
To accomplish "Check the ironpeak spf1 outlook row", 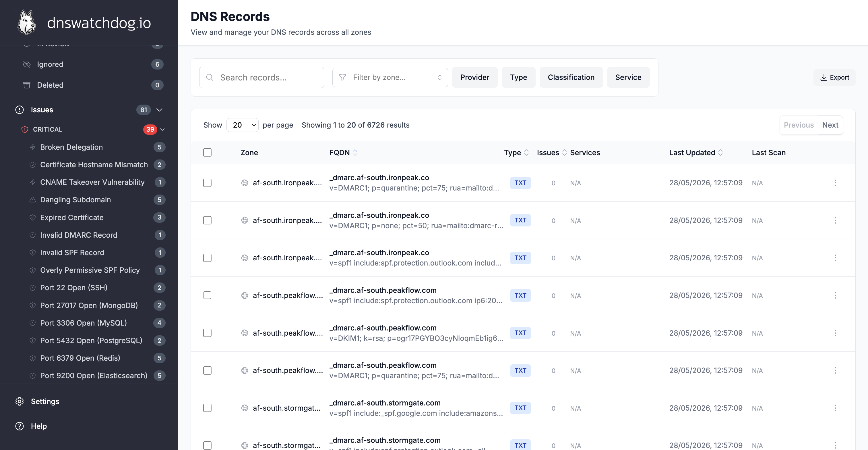I will (207, 258).
